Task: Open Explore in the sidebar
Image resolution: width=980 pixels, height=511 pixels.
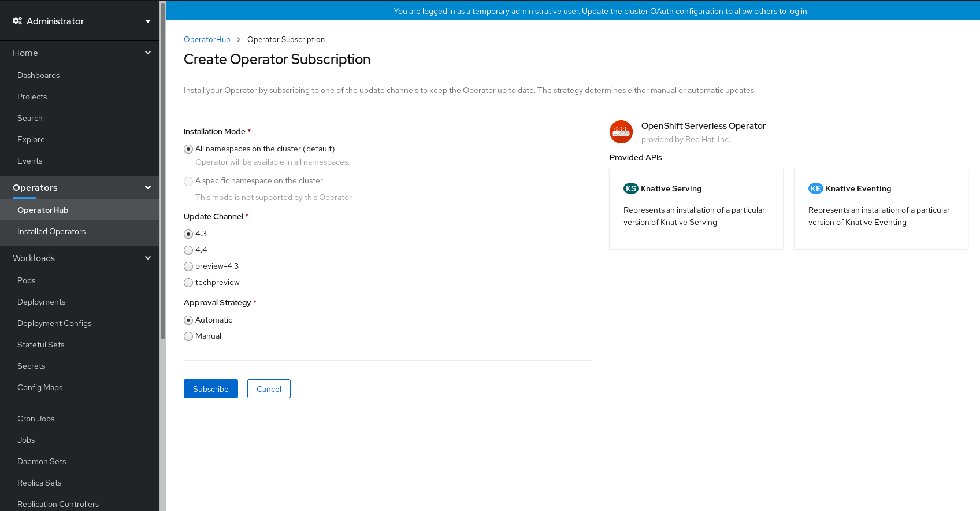Action: point(31,139)
